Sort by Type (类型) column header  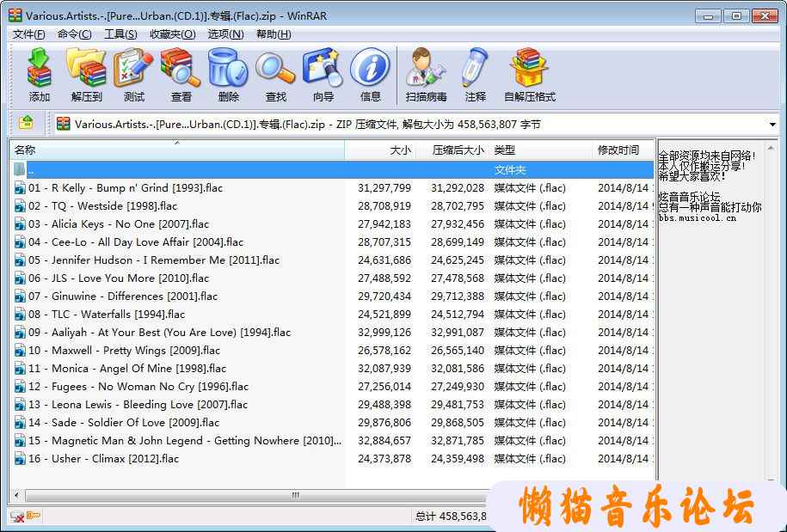pyautogui.click(x=538, y=150)
